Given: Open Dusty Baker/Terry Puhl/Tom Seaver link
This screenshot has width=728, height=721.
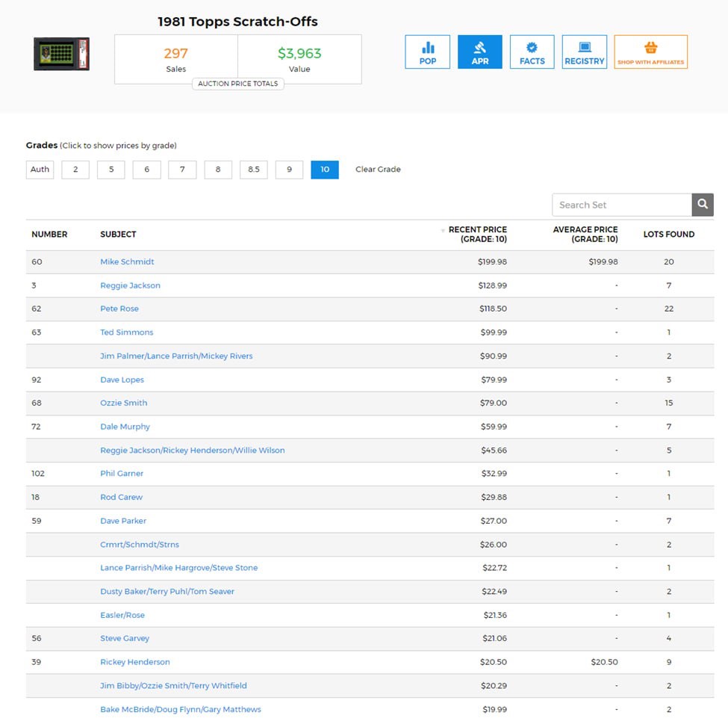Looking at the screenshot, I should point(167,592).
